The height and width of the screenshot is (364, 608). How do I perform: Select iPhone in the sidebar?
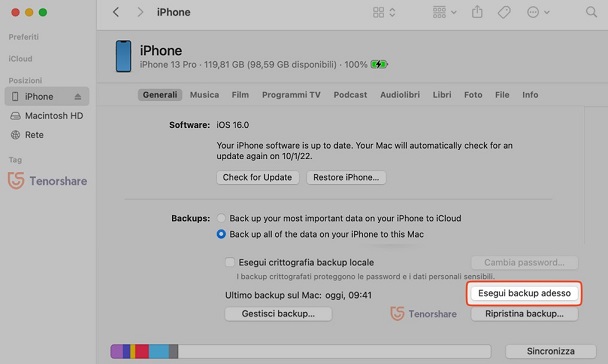coord(47,96)
